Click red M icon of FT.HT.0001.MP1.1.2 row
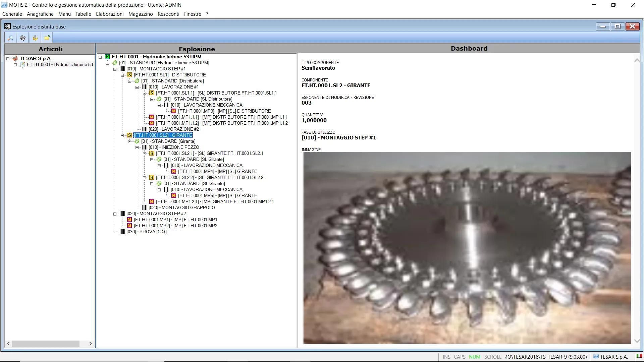The image size is (644, 362). (152, 123)
